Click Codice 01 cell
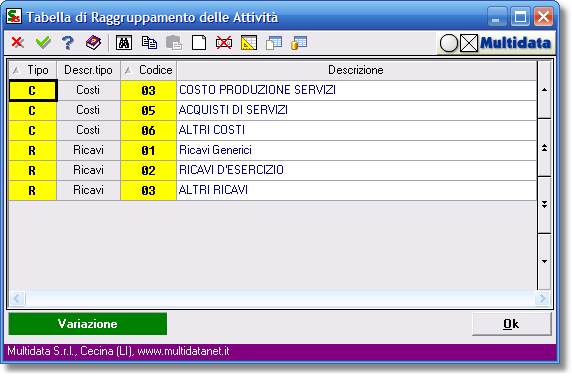Viewport: 572px width, 376px height. (x=148, y=150)
